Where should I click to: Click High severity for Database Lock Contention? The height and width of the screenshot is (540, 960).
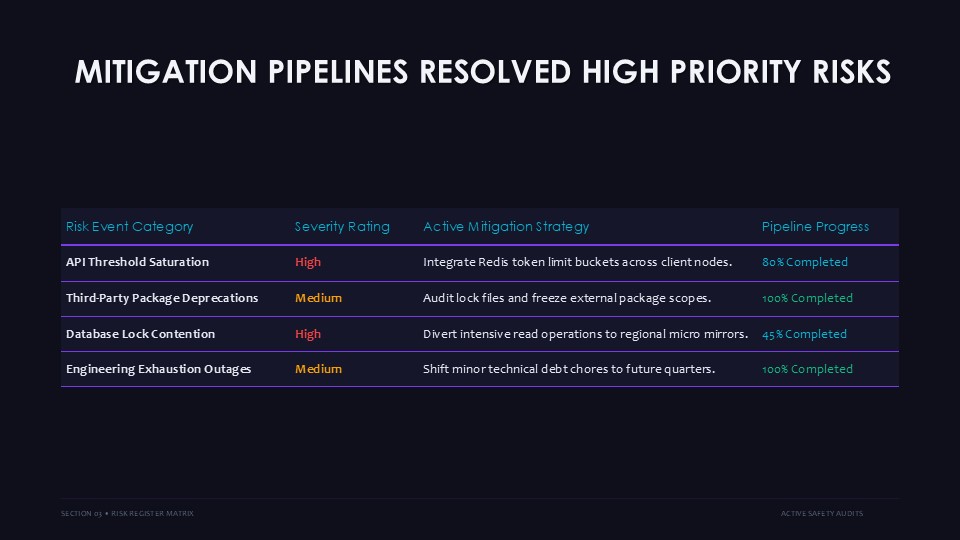pyautogui.click(x=307, y=334)
